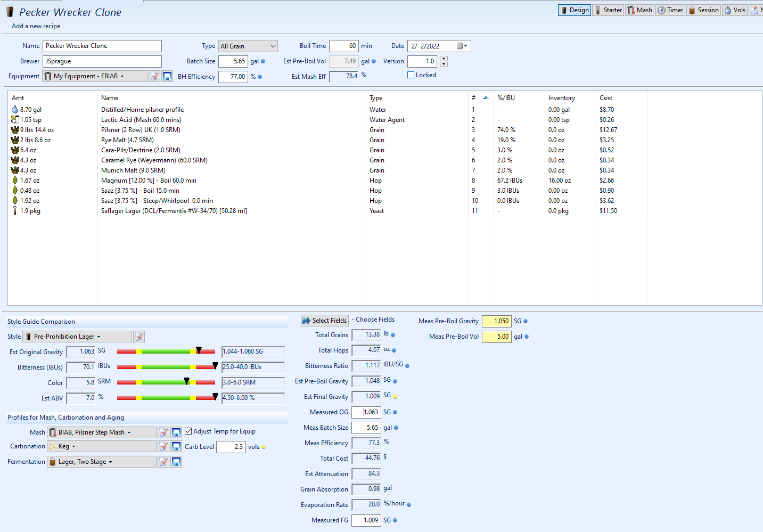Click the blue dot beside Total Grains lb
Screen dimensions: 763x532
point(393,335)
